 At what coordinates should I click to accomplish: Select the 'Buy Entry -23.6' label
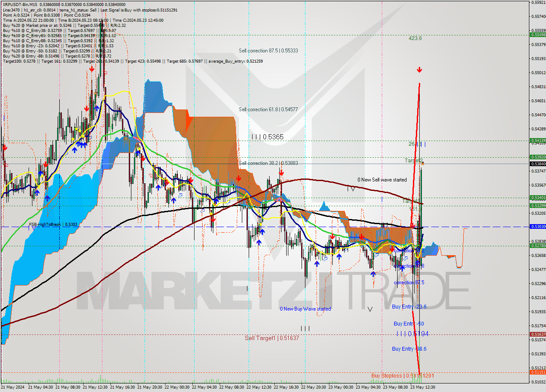(409, 307)
